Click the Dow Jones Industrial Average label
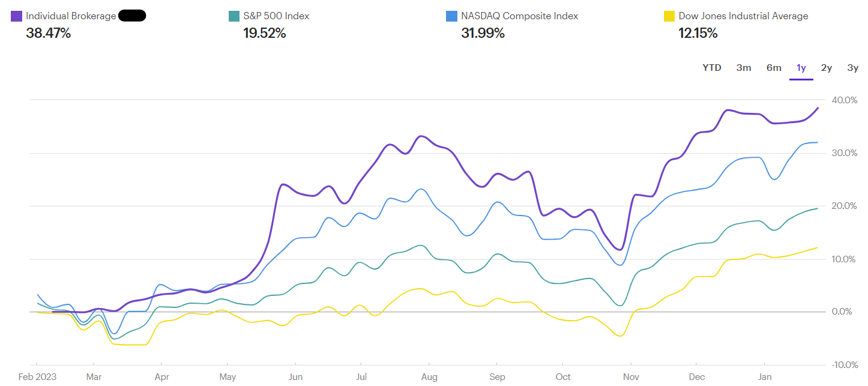 [x=743, y=16]
